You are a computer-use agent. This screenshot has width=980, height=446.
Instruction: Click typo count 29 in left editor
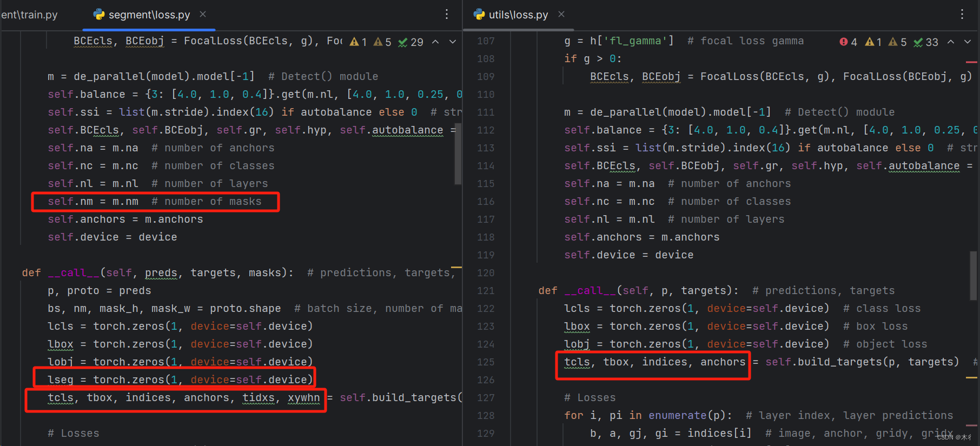(411, 42)
